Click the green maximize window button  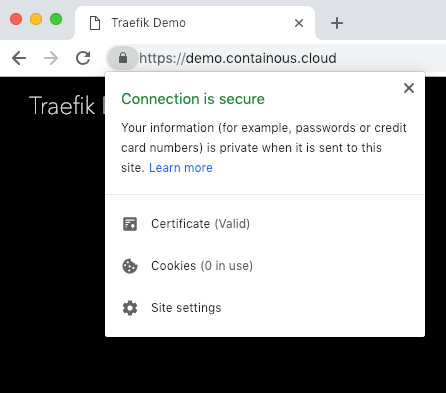pyautogui.click(x=56, y=19)
